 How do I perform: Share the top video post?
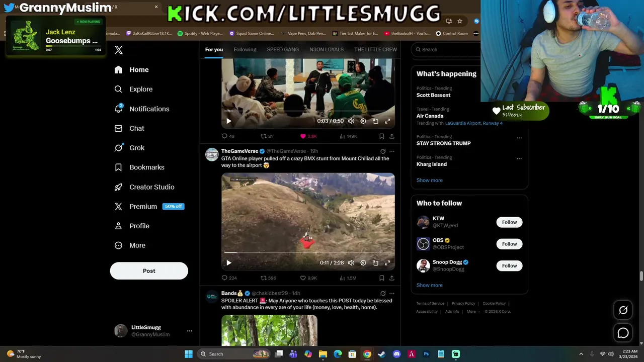(392, 136)
